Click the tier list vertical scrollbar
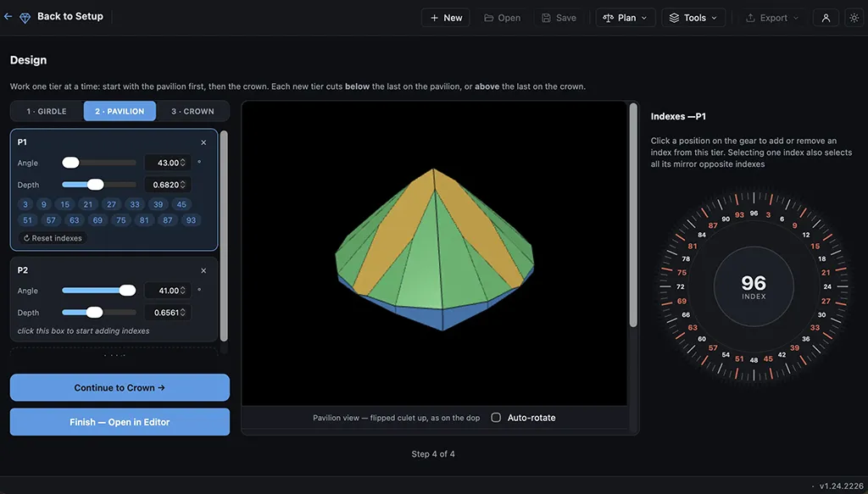 click(224, 236)
